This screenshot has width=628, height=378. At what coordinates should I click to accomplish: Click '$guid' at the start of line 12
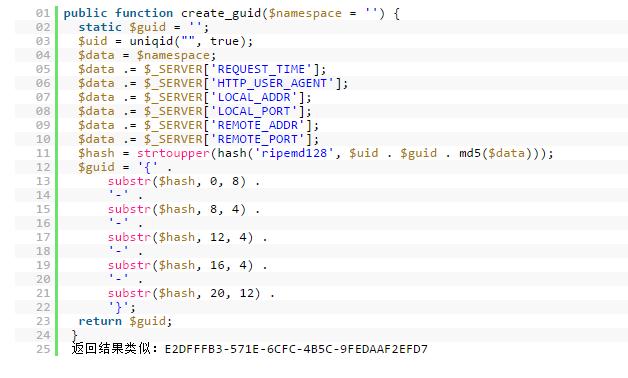pyautogui.click(x=96, y=167)
